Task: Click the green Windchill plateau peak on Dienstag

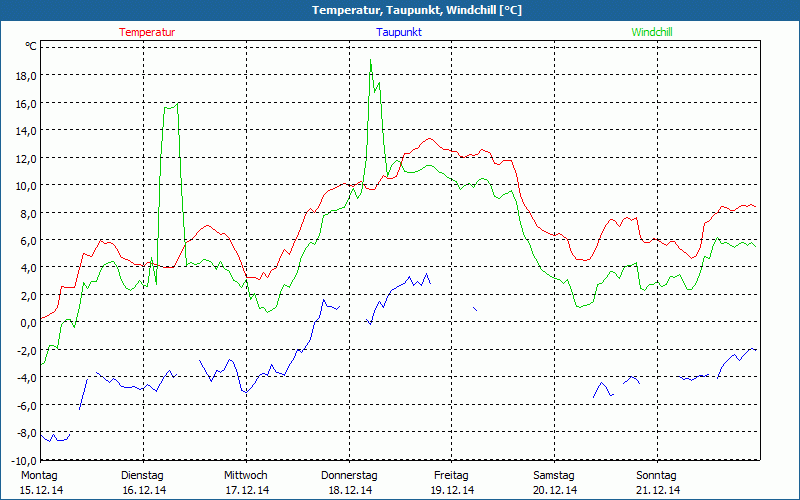Action: pyautogui.click(x=171, y=105)
